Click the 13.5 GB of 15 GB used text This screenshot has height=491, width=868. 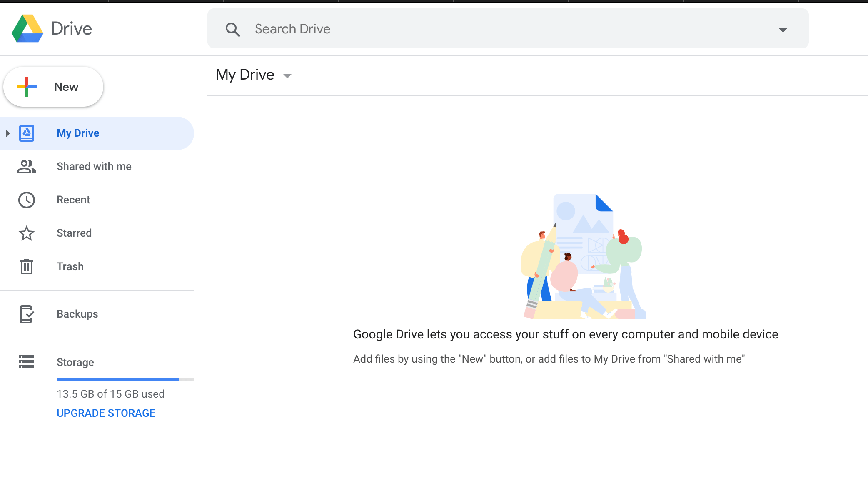[110, 394]
